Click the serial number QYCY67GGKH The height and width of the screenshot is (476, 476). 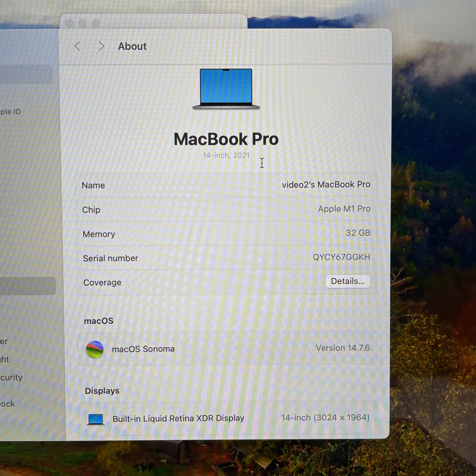(x=341, y=257)
